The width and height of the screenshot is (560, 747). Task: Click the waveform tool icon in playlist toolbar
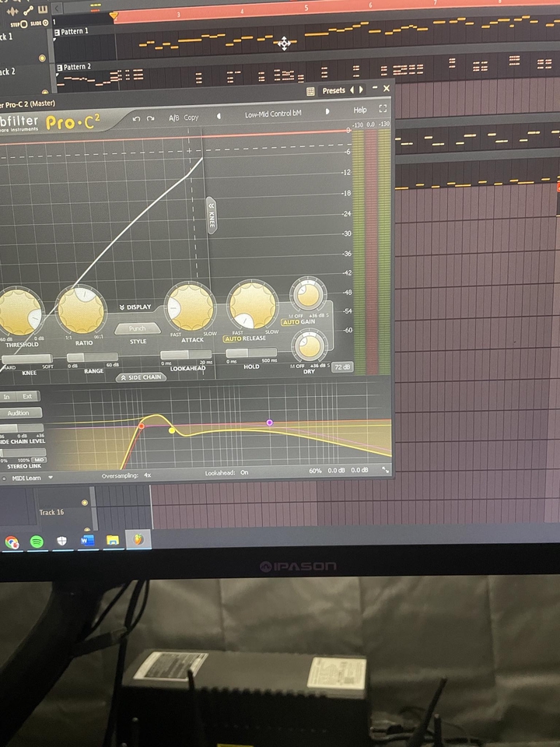(x=13, y=11)
